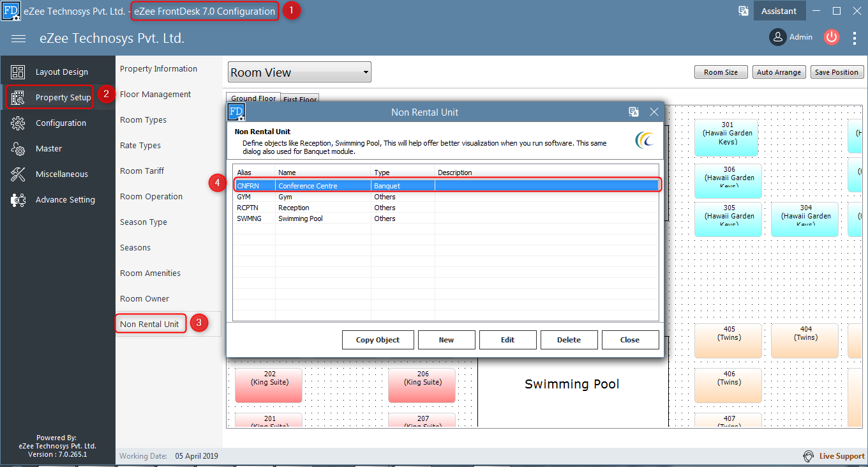Click the Type column header
Screen dimensions: 868x467
point(403,172)
